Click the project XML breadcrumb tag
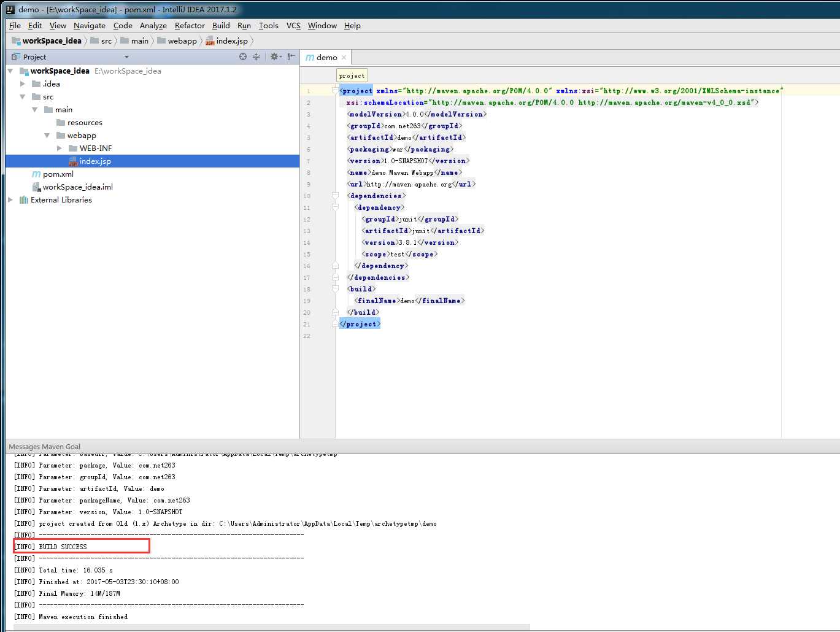 pyautogui.click(x=352, y=75)
